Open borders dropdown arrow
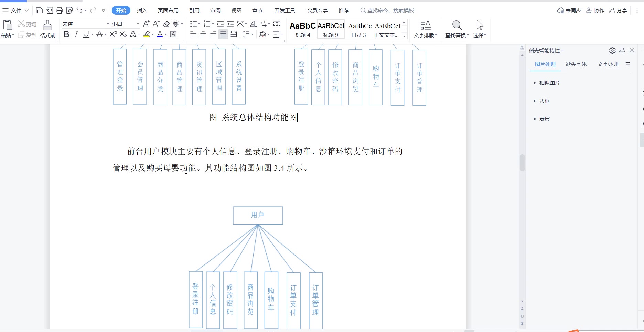 coord(282,34)
